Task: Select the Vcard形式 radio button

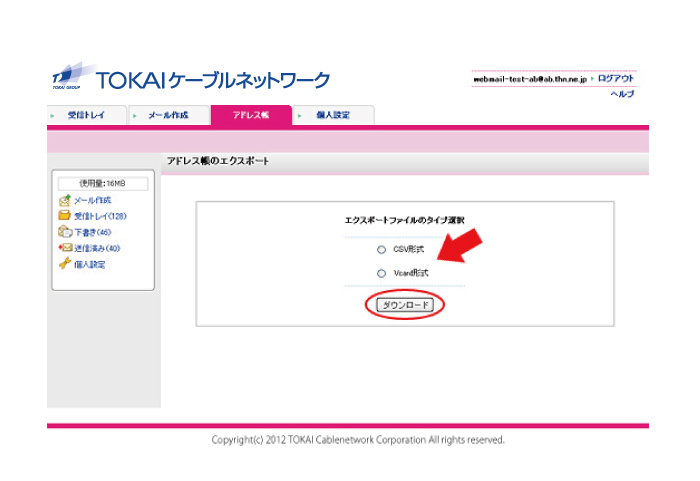Action: 381,273
